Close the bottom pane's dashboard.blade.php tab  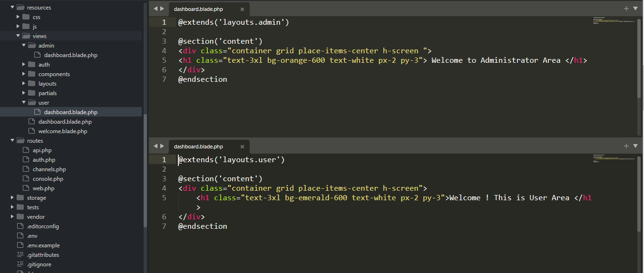[x=242, y=146]
